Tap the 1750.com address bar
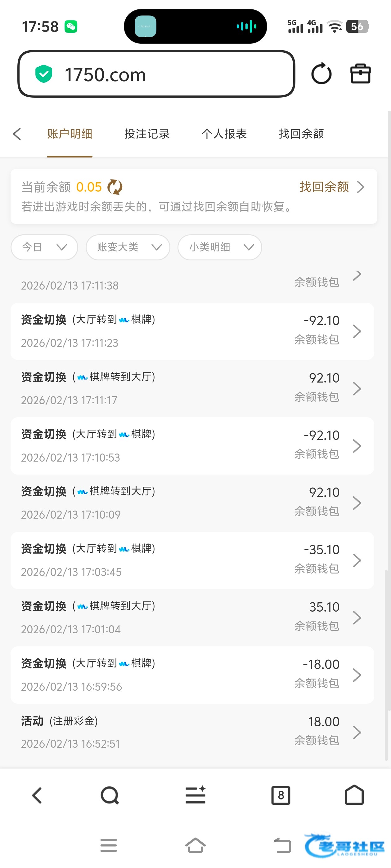 tap(156, 74)
